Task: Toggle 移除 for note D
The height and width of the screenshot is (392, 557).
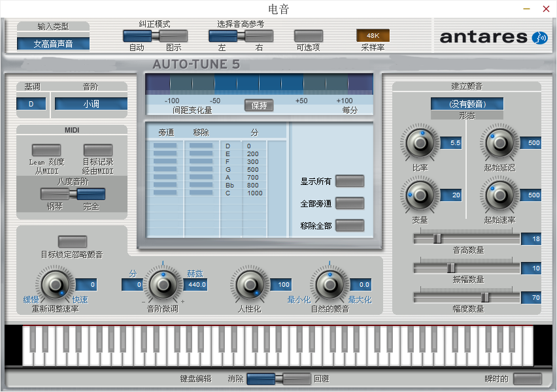Action: 201,146
